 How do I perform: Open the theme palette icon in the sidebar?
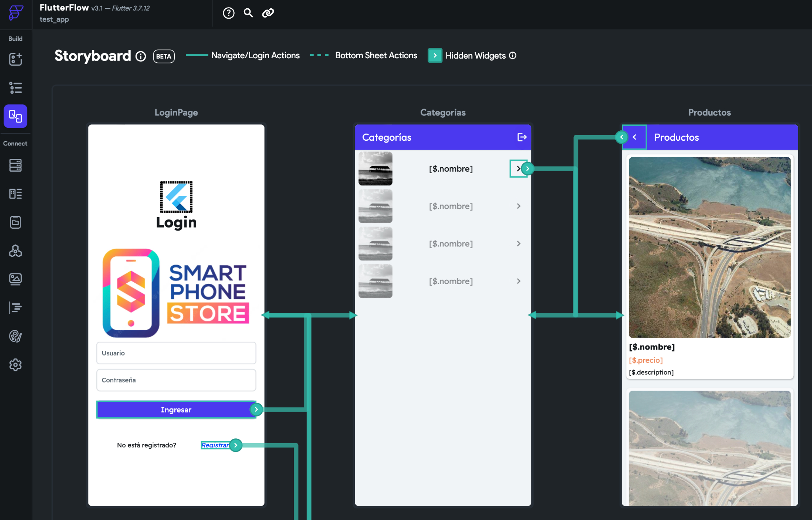coord(15,336)
